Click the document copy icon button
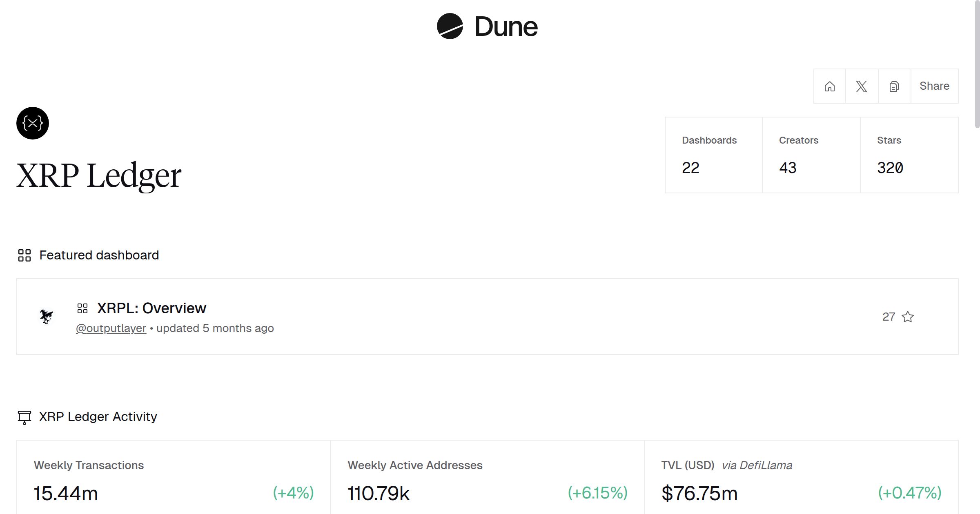980x514 pixels. (894, 86)
